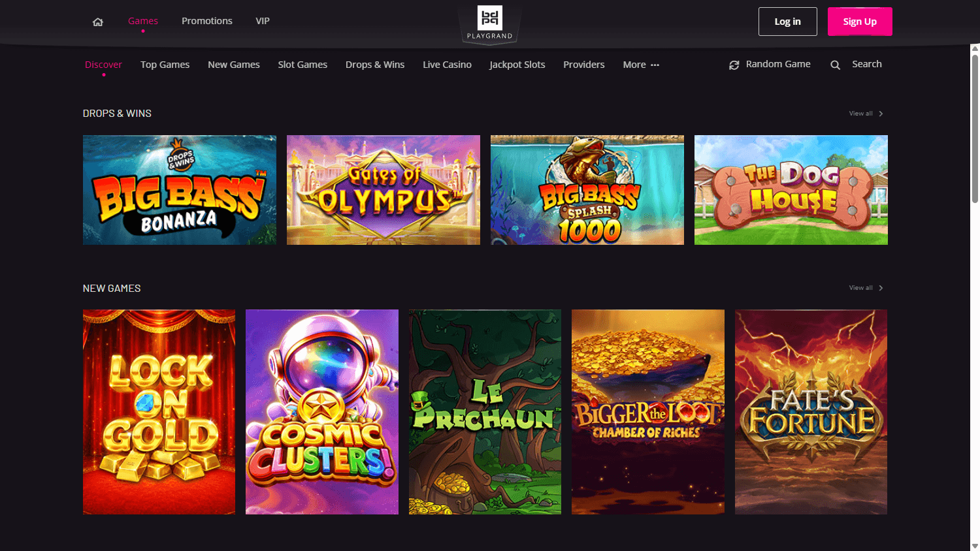Open the Games top menu item
Screen dimensions: 980x551
pyautogui.click(x=143, y=21)
